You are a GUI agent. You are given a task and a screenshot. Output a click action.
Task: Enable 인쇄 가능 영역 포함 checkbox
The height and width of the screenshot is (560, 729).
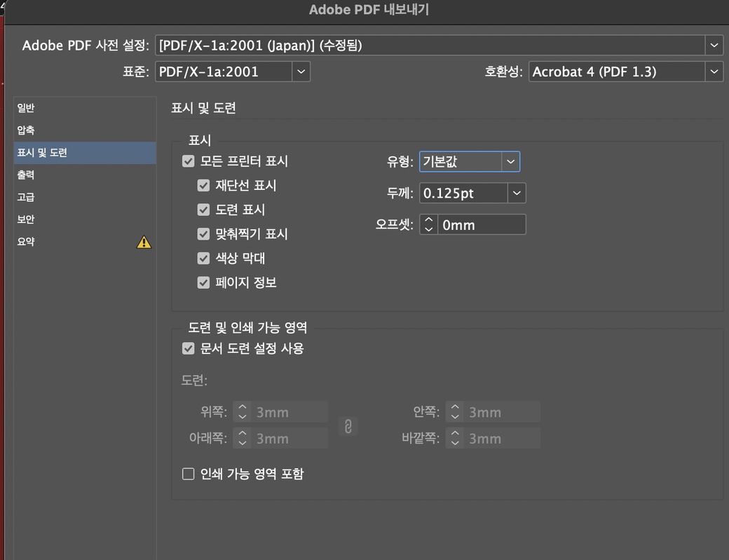[x=189, y=474]
